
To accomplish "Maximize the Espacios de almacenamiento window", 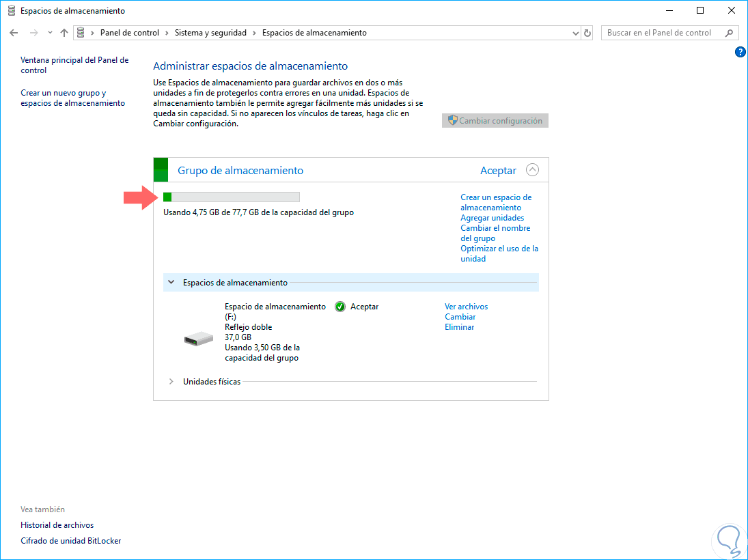I will tap(699, 10).
